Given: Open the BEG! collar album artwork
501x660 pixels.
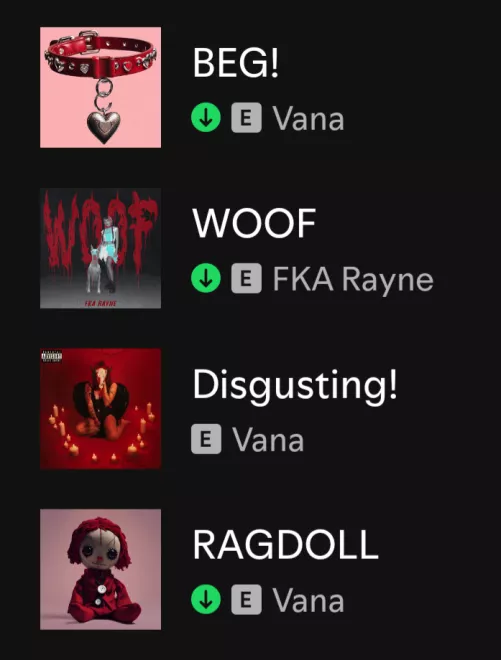Looking at the screenshot, I should click(x=100, y=87).
